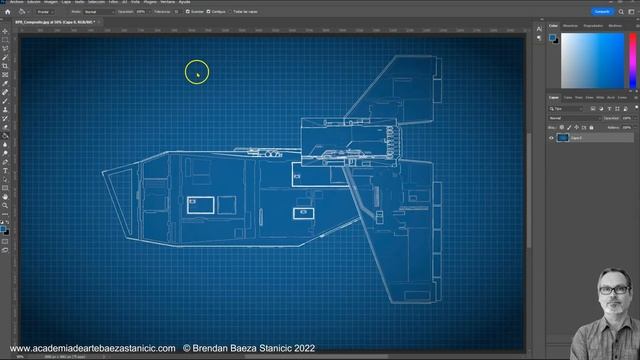Select the Eyedropper tool

tap(5, 84)
